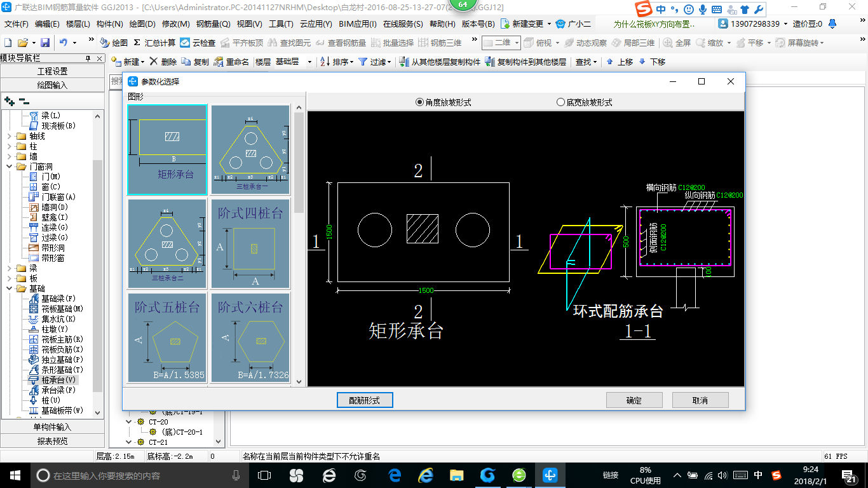Click the new file icon in toolbar
This screenshot has width=868, height=488.
(8, 43)
